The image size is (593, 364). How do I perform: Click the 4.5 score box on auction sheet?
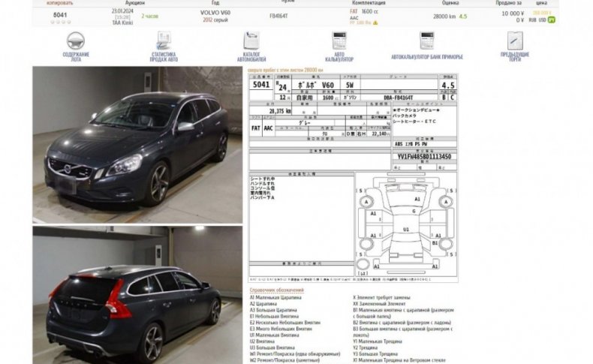(x=448, y=86)
